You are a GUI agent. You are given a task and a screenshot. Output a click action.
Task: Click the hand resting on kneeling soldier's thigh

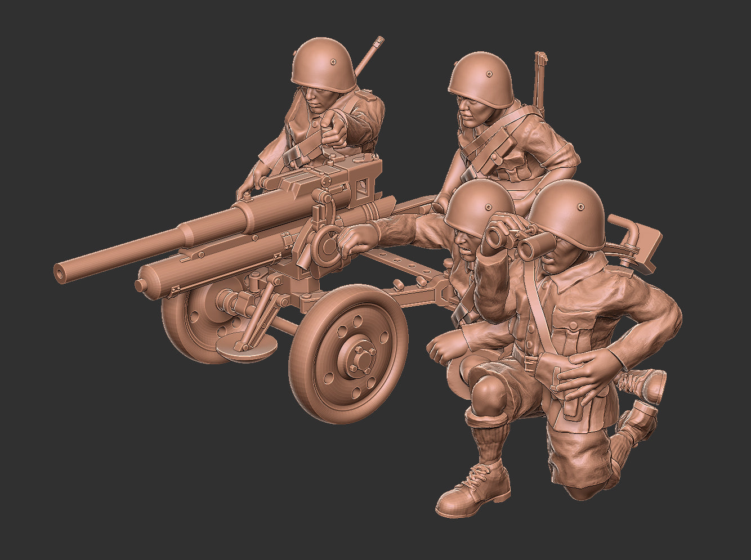588,371
